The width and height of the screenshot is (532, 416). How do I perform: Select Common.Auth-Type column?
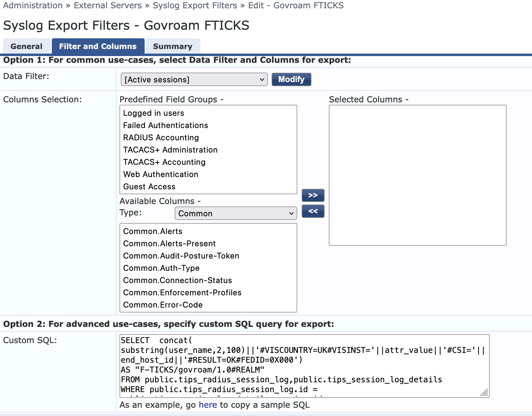(x=161, y=268)
